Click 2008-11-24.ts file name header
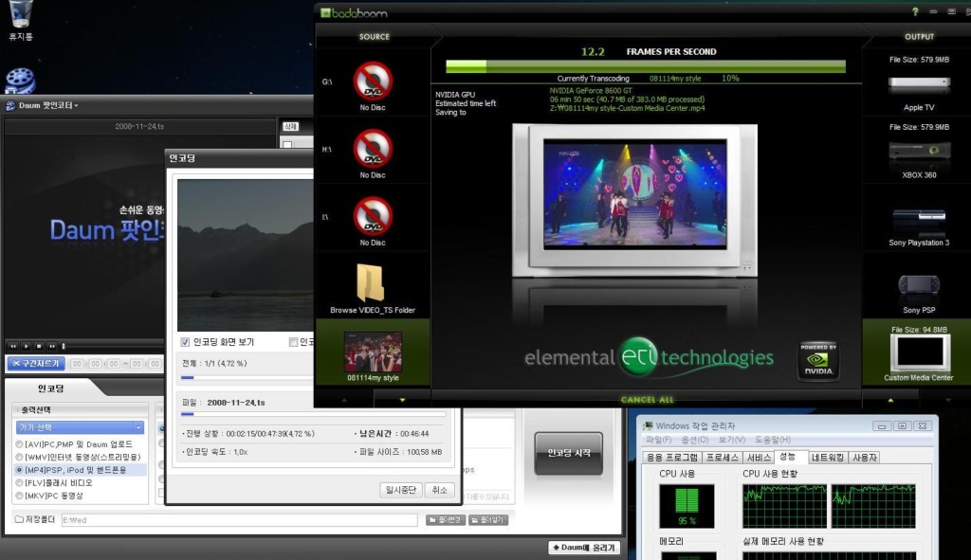This screenshot has width=971, height=560. coord(139,126)
